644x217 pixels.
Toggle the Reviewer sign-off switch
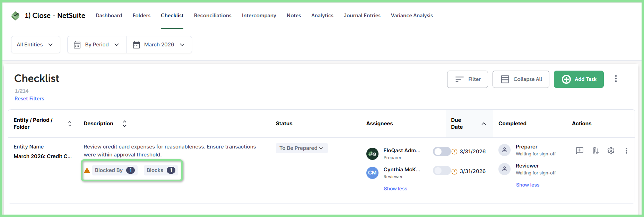[441, 171]
